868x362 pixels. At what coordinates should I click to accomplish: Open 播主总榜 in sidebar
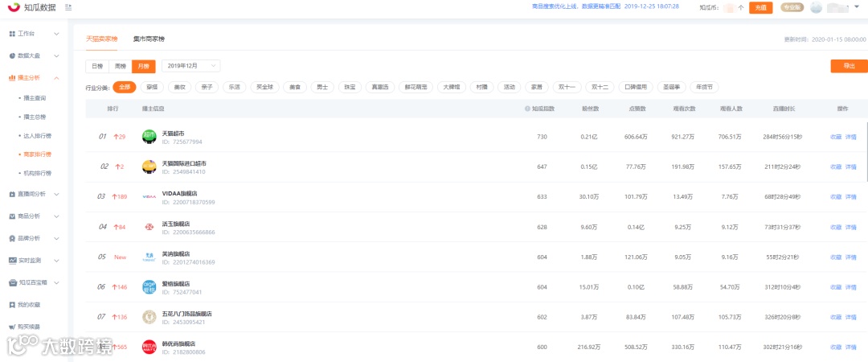click(35, 117)
